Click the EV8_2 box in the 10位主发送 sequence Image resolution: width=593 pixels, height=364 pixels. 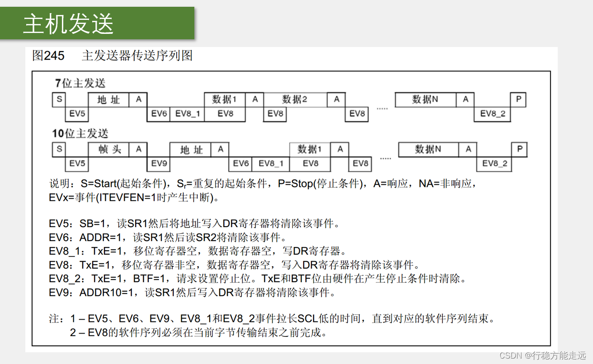coord(494,163)
